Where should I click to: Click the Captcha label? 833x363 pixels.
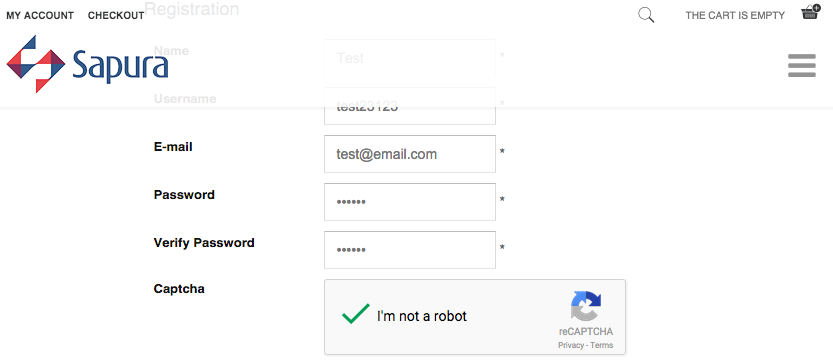[179, 289]
